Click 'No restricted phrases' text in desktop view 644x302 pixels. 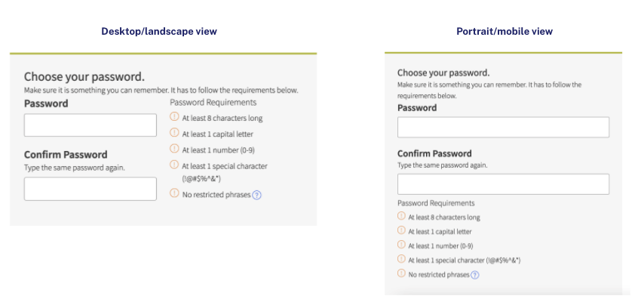coord(216,195)
